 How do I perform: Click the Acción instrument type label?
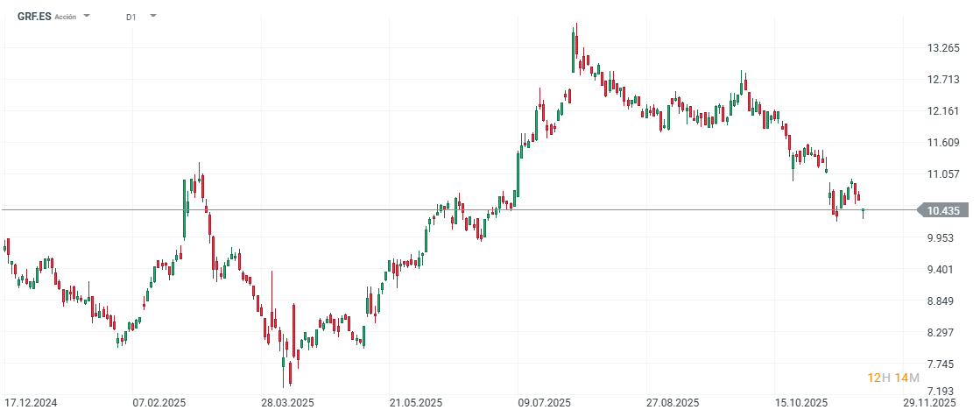point(66,17)
